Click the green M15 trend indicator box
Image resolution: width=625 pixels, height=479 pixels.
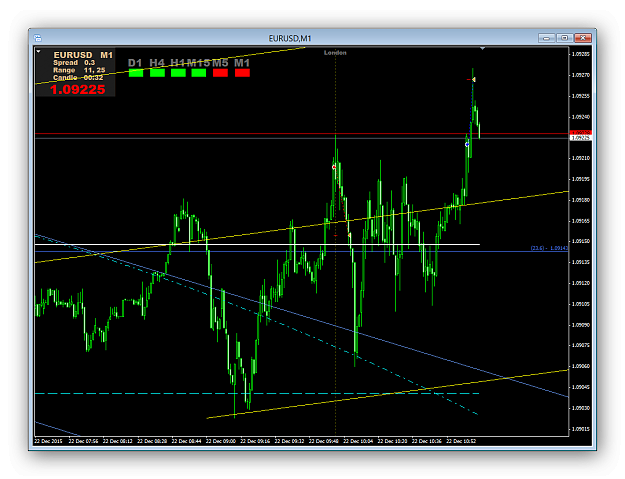tap(199, 73)
